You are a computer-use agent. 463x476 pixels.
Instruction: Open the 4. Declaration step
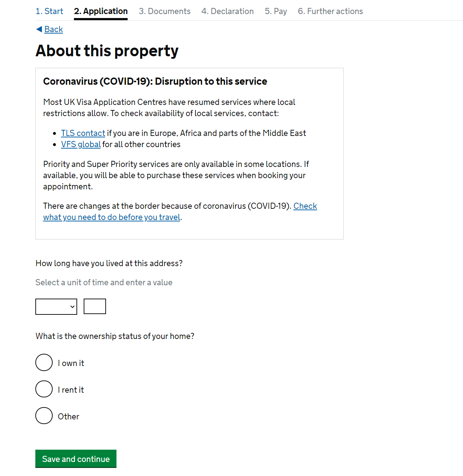point(228,11)
